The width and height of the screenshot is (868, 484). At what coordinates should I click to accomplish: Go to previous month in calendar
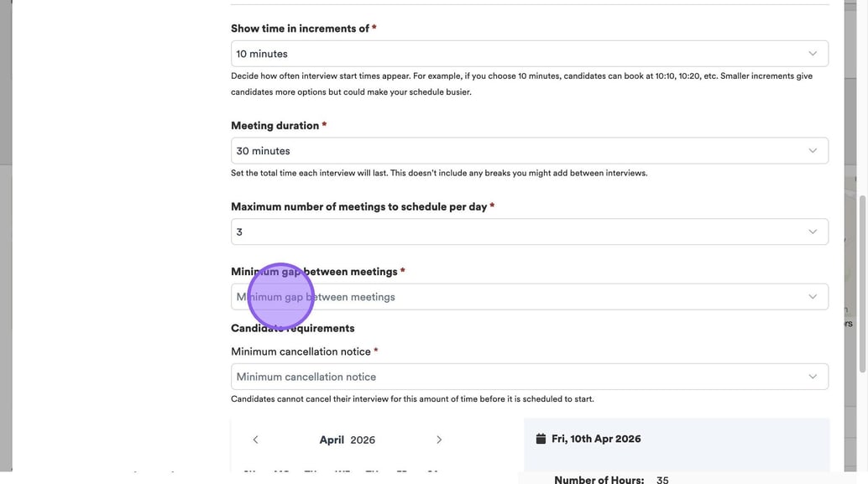[255, 440]
